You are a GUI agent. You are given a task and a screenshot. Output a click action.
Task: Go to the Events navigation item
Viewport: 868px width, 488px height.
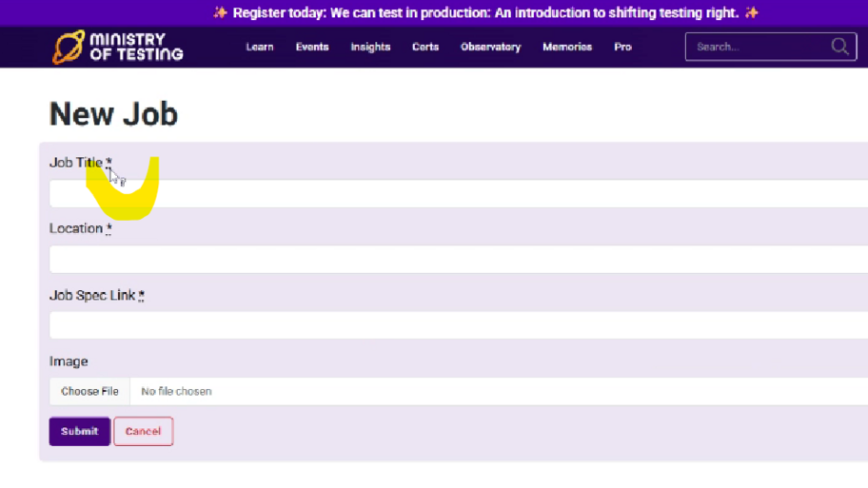[x=312, y=47]
